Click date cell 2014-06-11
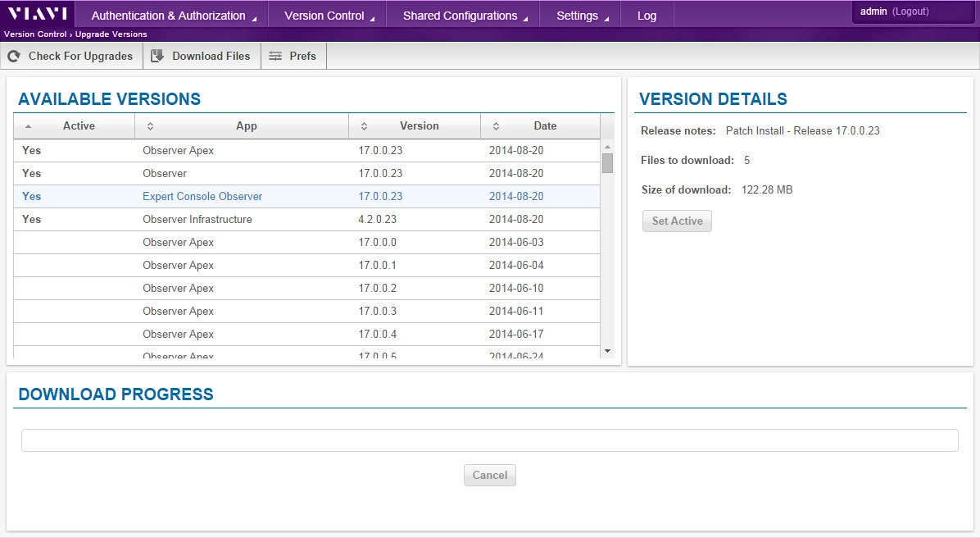Viewport: 980px width, 538px height. coord(516,312)
